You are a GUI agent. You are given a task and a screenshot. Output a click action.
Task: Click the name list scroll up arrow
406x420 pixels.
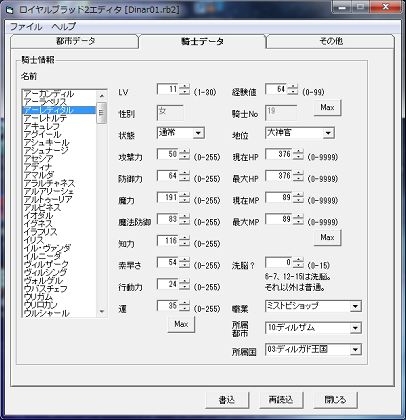(102, 96)
